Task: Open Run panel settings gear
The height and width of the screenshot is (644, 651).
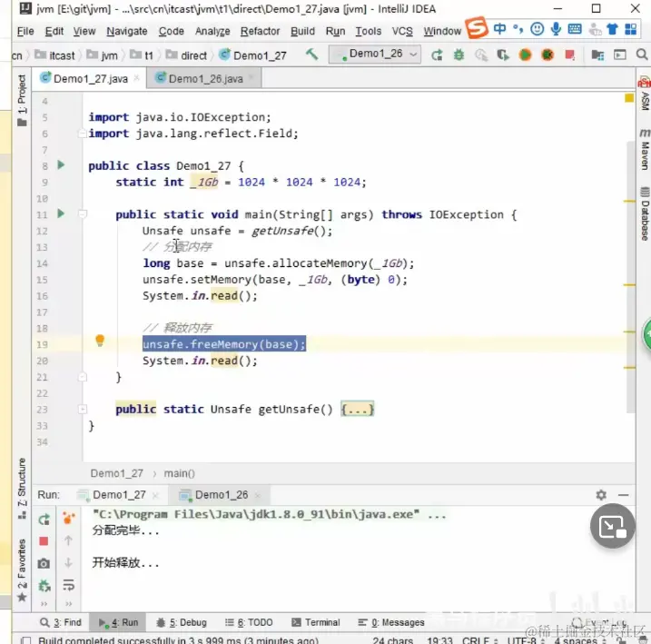Action: pos(601,494)
